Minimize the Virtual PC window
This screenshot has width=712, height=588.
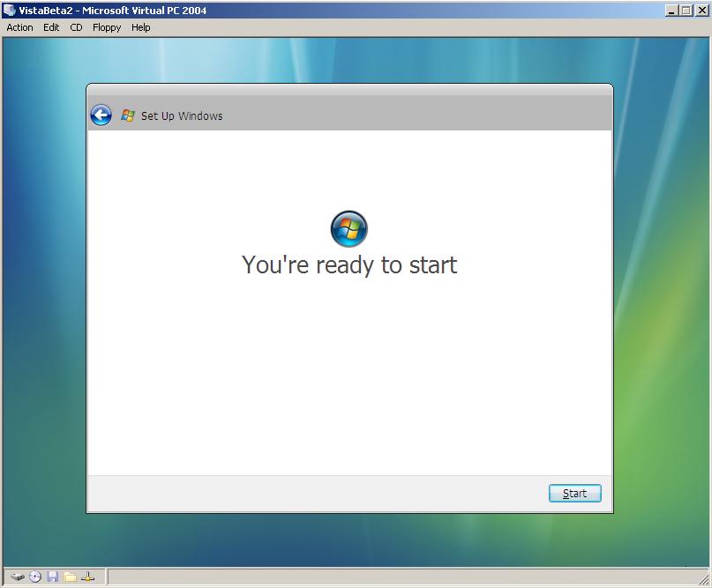point(671,11)
